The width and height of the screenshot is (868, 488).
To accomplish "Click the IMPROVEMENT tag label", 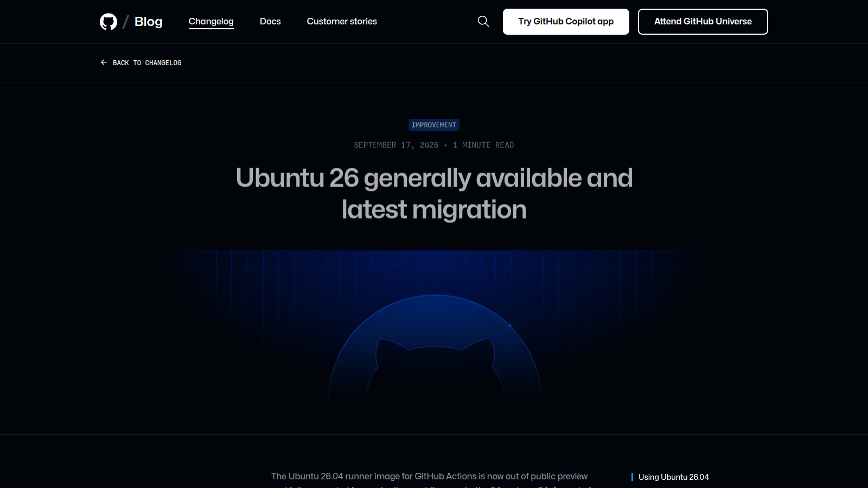I will 434,125.
